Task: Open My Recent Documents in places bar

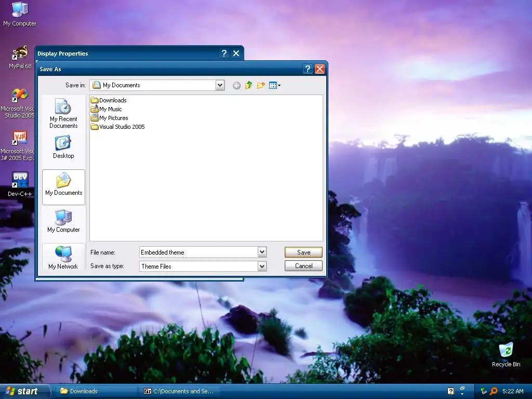Action: pos(63,113)
